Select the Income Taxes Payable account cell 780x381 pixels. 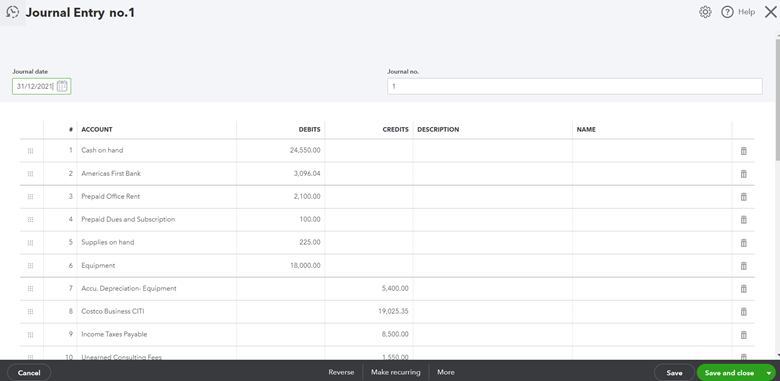[157, 334]
